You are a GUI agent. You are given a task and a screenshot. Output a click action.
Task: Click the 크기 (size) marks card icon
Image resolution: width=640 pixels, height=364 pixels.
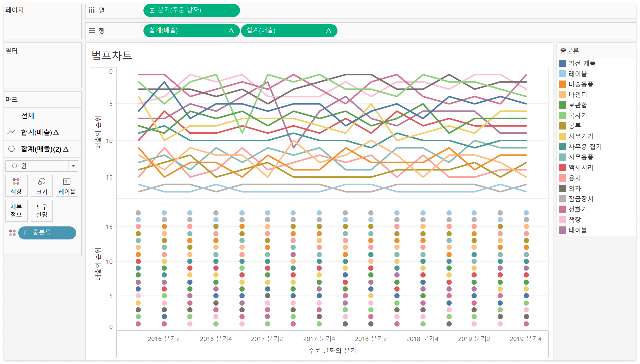pyautogui.click(x=41, y=182)
